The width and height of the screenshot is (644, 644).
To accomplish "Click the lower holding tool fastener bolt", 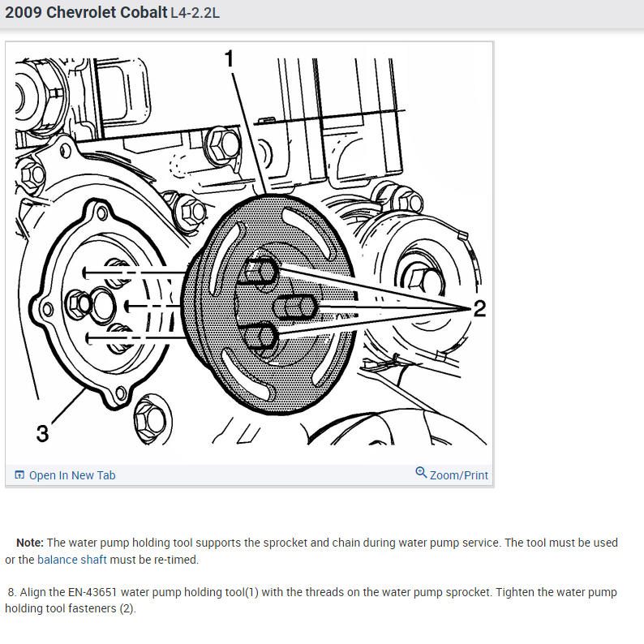I will pos(262,336).
